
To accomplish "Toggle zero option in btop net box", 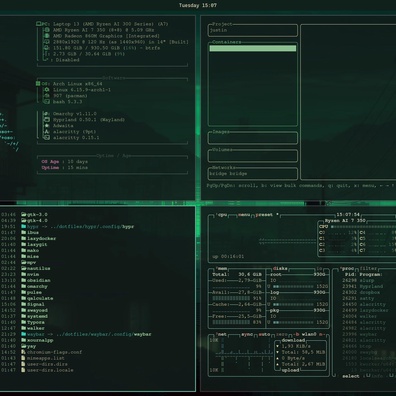I will click(282, 334).
